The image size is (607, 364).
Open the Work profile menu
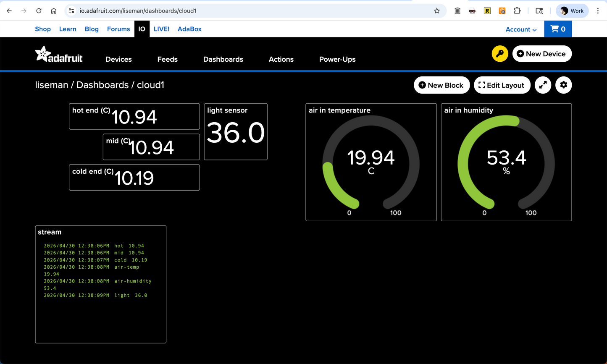(572, 11)
